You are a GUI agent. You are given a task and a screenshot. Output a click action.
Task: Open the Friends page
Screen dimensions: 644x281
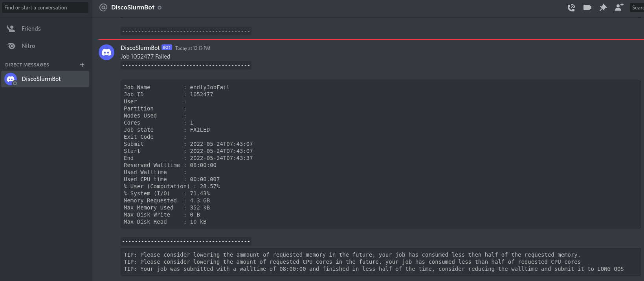[x=45, y=29]
